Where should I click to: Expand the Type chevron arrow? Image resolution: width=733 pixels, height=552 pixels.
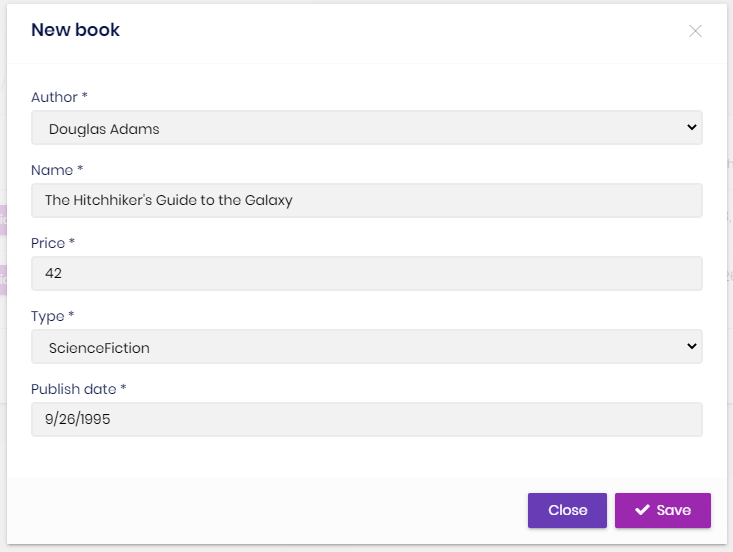pos(692,346)
